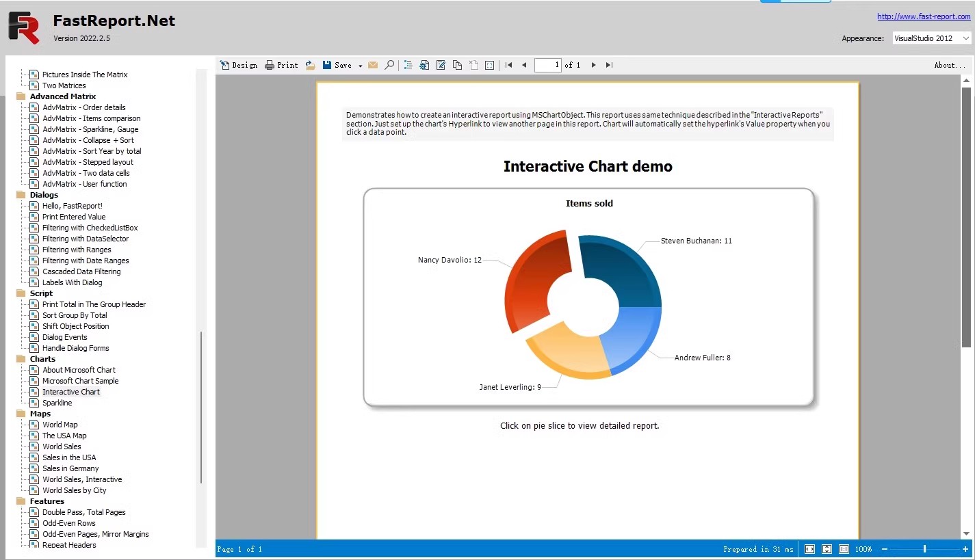Click the report tree scrollbar thumb
975x560 pixels.
click(x=201, y=408)
